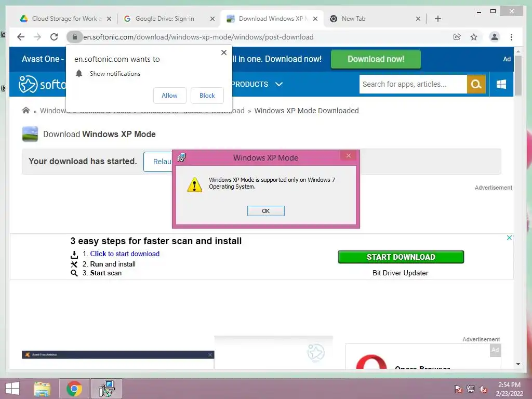Image resolution: width=532 pixels, height=399 pixels.
Task: Click the 'Bit Driver Updater' label
Action: 401,273
